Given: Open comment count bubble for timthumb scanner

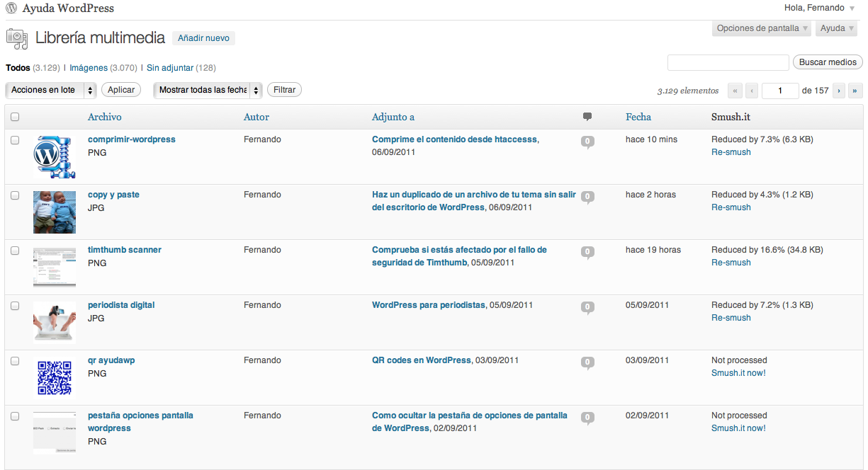Looking at the screenshot, I should click(587, 252).
